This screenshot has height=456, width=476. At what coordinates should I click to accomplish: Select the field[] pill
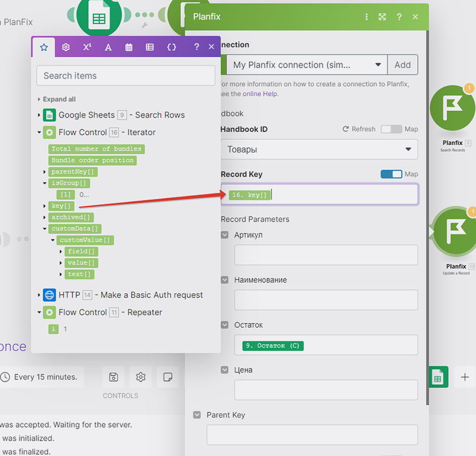click(x=81, y=251)
